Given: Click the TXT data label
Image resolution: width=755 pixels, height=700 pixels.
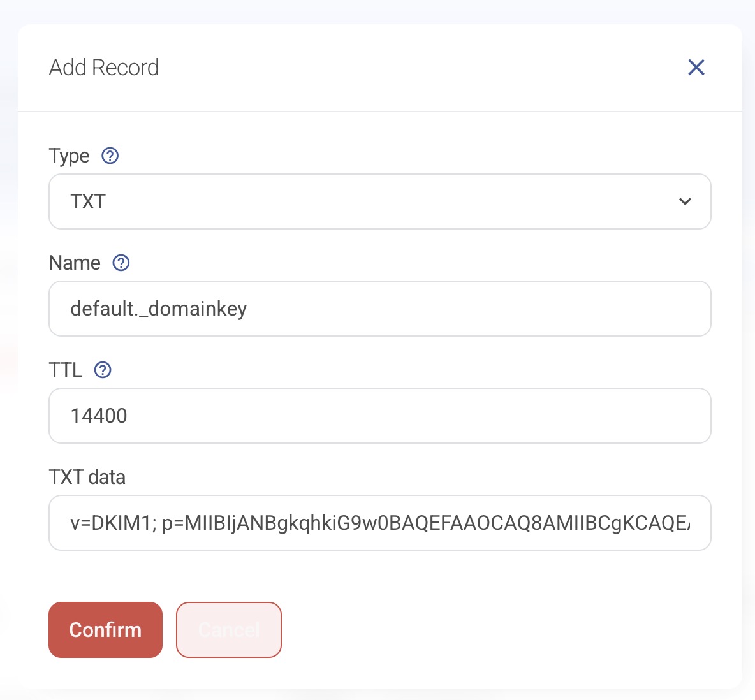Looking at the screenshot, I should pyautogui.click(x=87, y=477).
